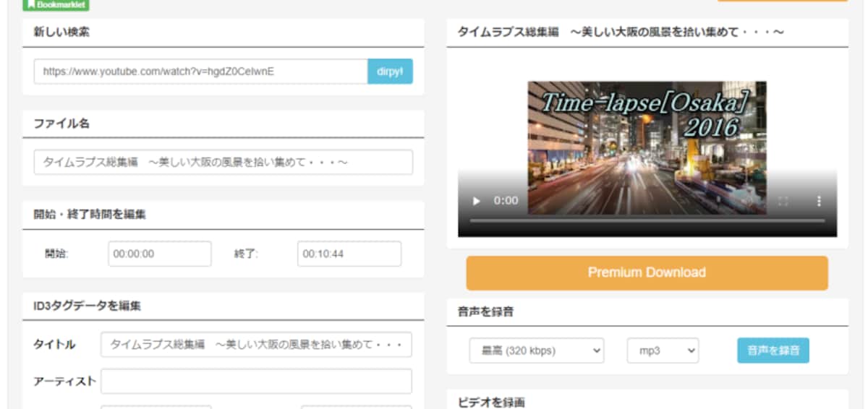Click the empty アーティスト artist field
Image resolution: width=868 pixels, height=409 pixels.
pyautogui.click(x=256, y=381)
